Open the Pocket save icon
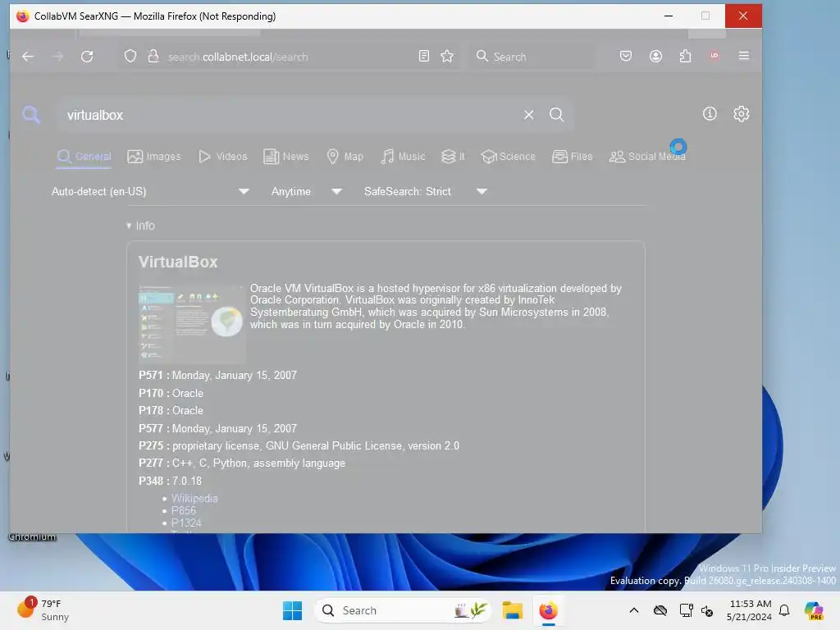Screen dimensions: 840x630 pyautogui.click(x=626, y=56)
